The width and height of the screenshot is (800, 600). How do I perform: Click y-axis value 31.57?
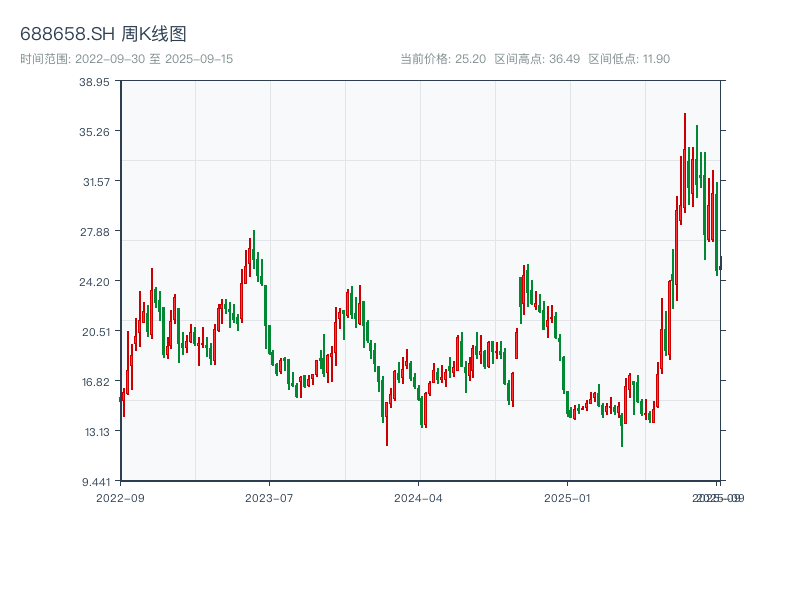click(96, 182)
